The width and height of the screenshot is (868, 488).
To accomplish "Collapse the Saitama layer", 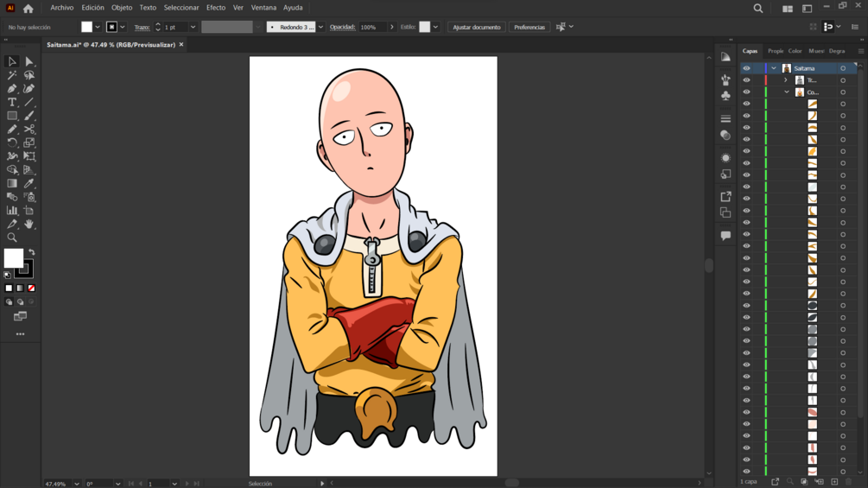I will coord(774,68).
